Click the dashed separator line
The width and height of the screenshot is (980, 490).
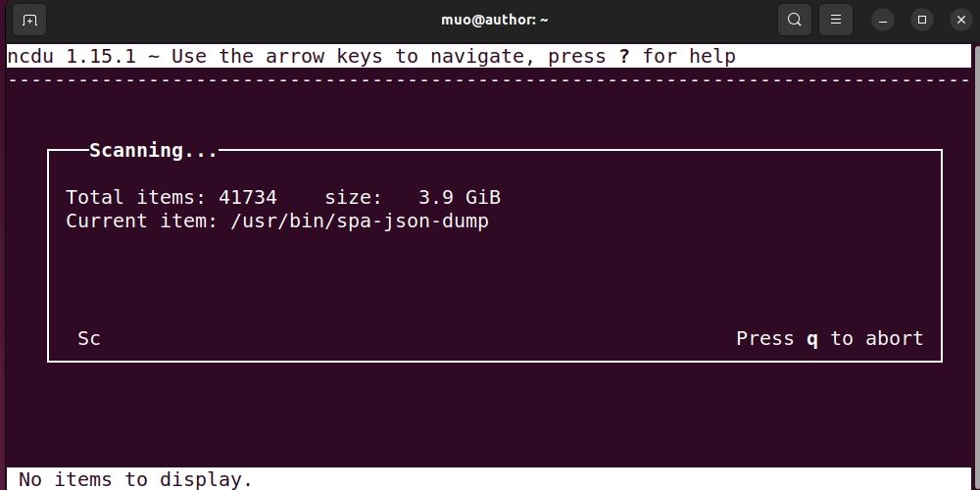[490, 79]
